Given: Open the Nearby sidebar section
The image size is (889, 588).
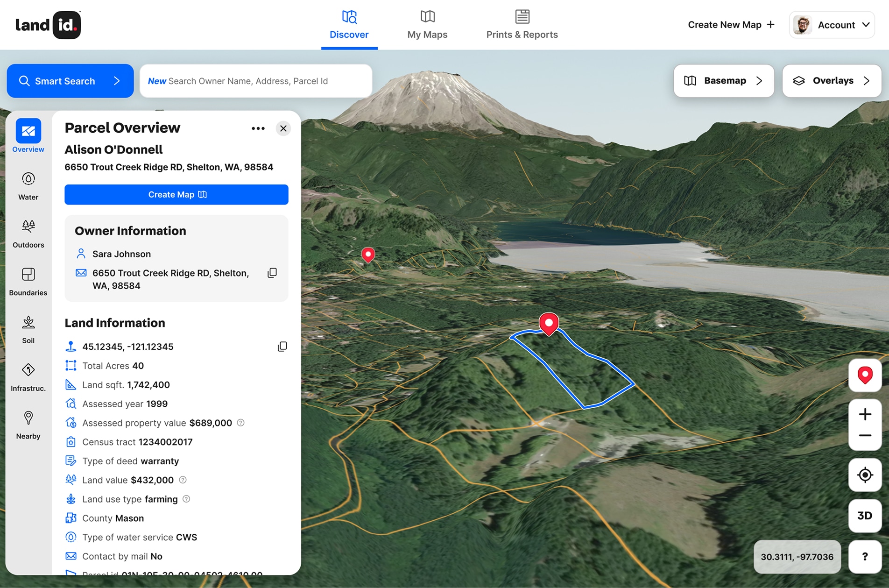Looking at the screenshot, I should point(28,425).
